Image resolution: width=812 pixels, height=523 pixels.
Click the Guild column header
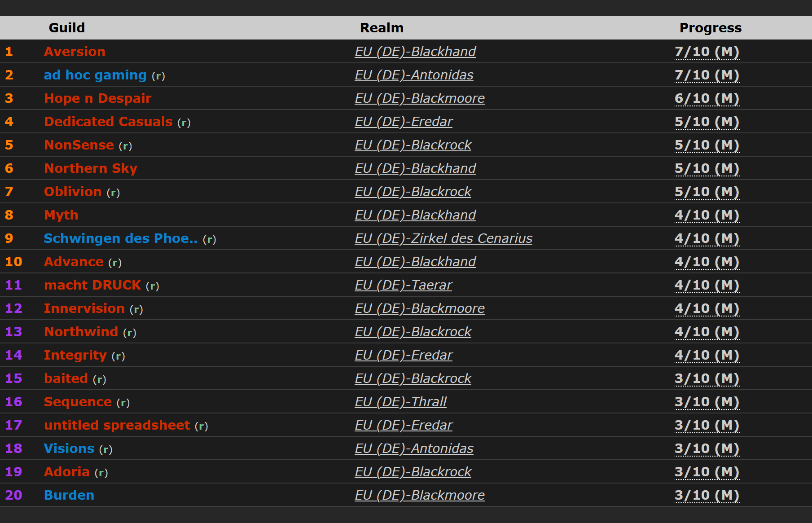click(67, 28)
